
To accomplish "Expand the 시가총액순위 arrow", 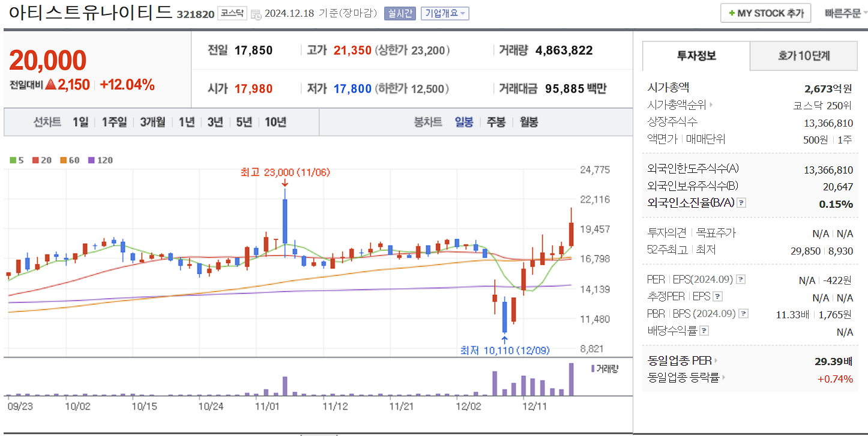I will tap(711, 105).
